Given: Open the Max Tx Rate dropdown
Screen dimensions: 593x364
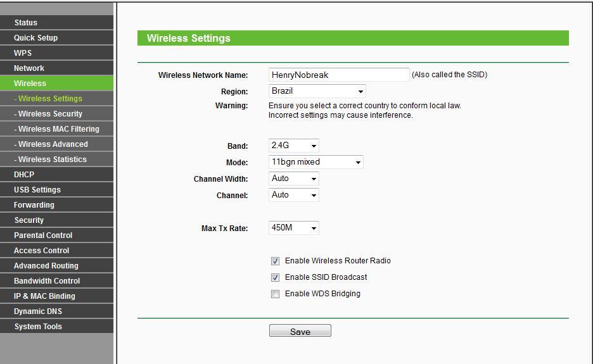Looking at the screenshot, I should pos(293,228).
